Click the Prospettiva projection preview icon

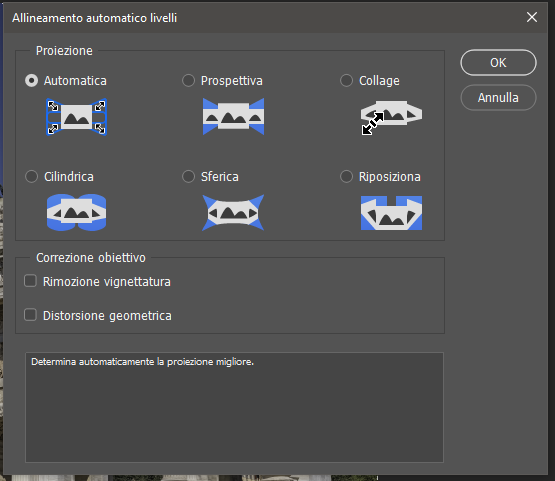coord(233,116)
